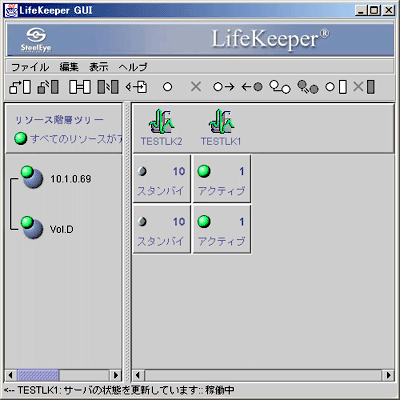Select the Vol.D volume resource icon
Viewport: 400px width, 400px height.
point(32,227)
